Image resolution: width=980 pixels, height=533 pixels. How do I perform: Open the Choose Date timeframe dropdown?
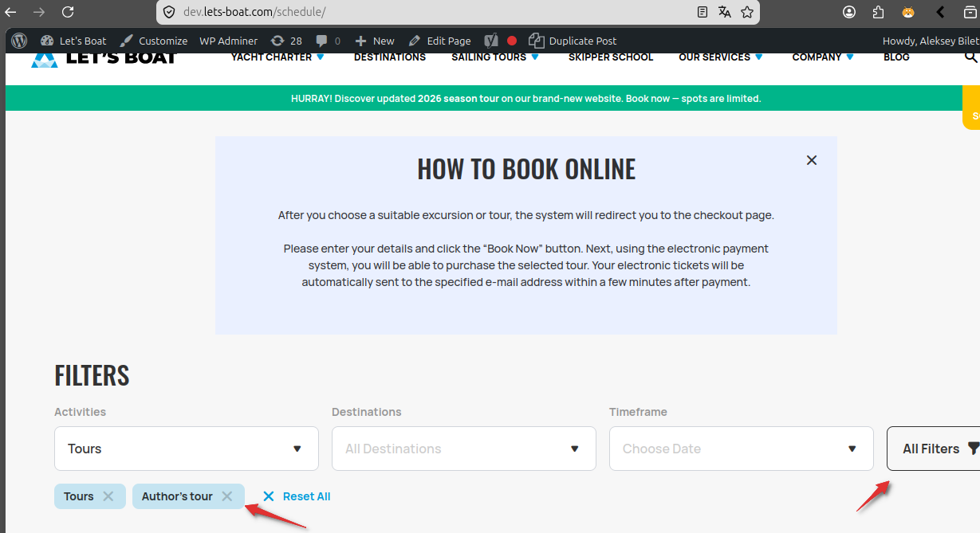(742, 449)
